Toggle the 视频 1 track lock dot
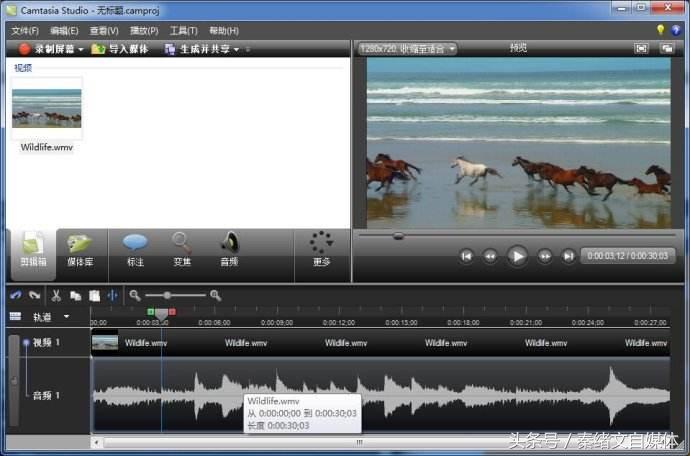Image resolution: width=690 pixels, height=456 pixels. tap(26, 343)
